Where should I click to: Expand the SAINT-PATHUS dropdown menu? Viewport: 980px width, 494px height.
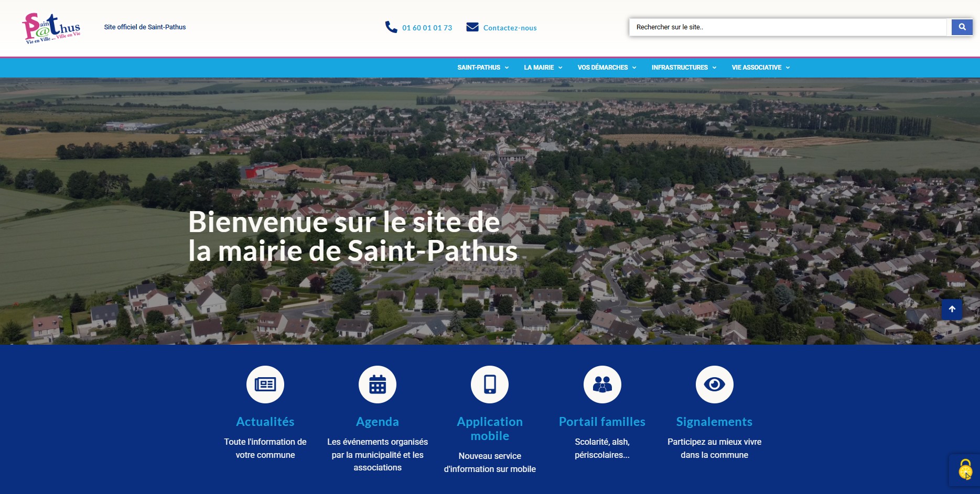click(483, 68)
